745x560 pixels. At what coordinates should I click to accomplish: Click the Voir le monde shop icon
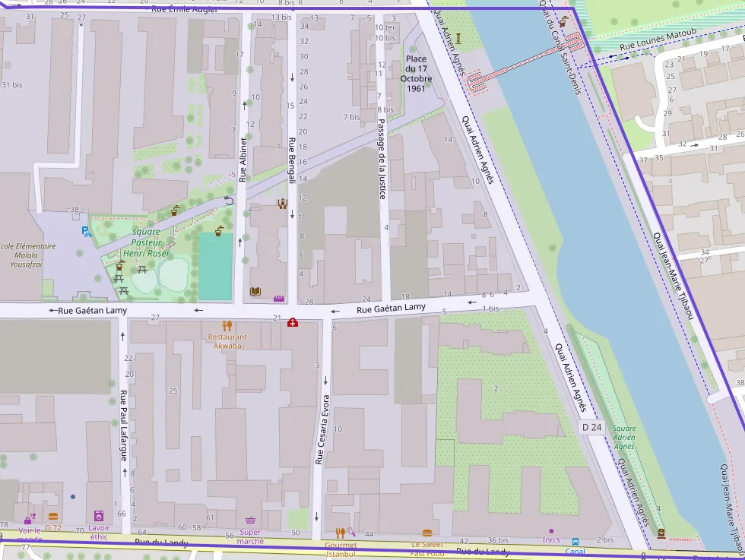(x=29, y=519)
